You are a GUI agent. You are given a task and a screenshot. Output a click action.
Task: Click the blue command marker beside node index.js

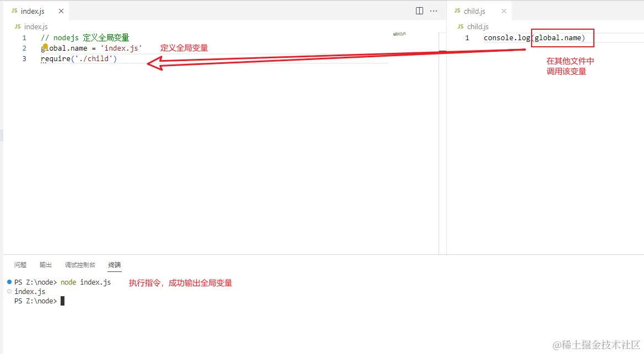pyautogui.click(x=9, y=282)
